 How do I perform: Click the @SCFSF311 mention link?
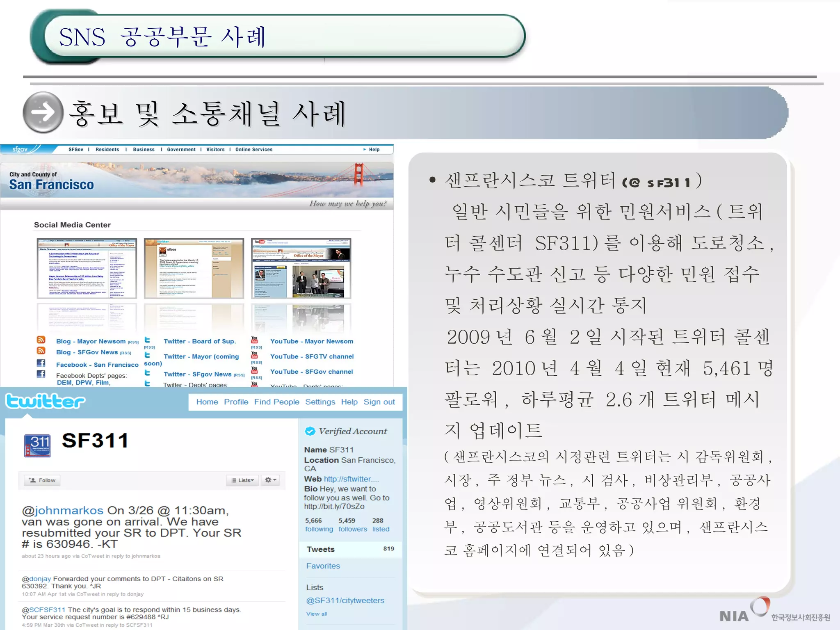[43, 610]
